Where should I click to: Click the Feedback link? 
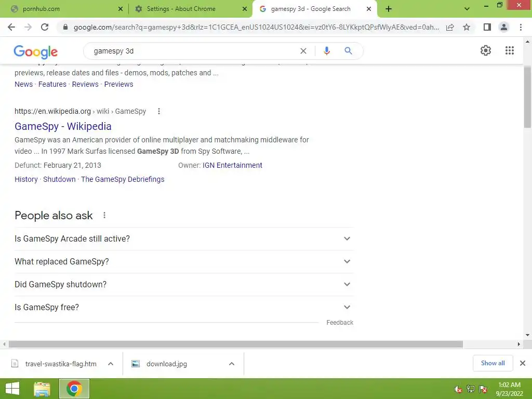[340, 322]
